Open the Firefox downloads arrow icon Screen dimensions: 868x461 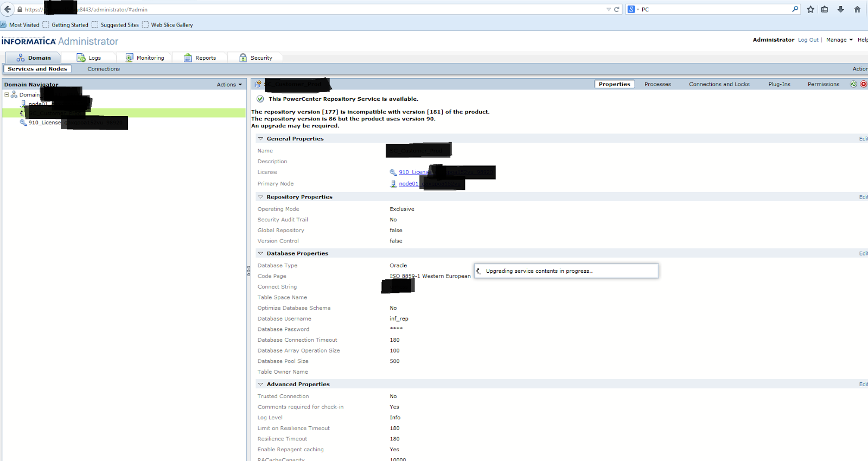[x=840, y=9]
